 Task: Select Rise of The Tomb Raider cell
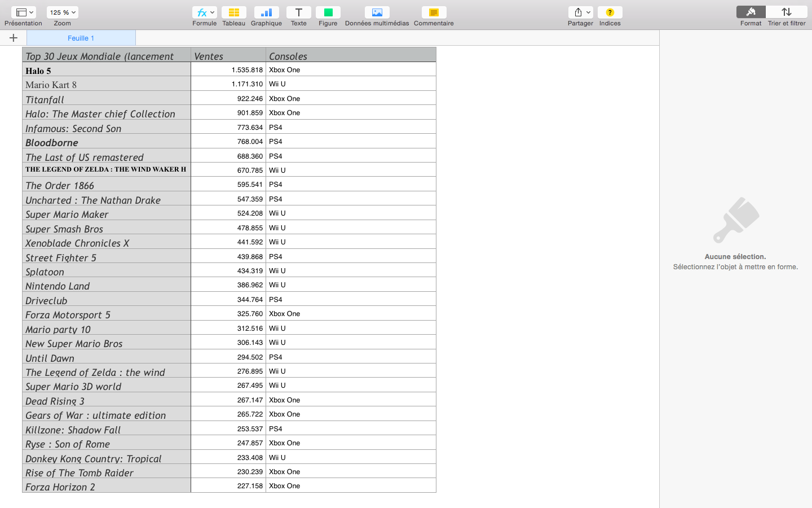coord(107,471)
